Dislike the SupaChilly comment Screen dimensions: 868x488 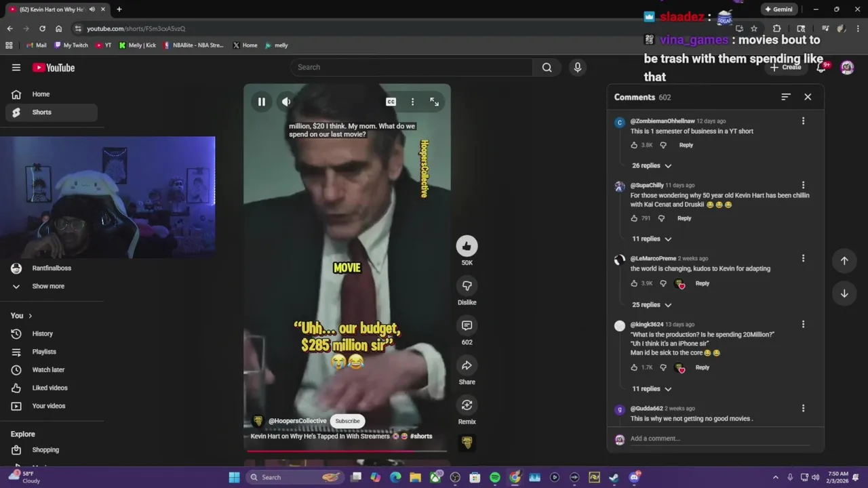[x=661, y=218]
